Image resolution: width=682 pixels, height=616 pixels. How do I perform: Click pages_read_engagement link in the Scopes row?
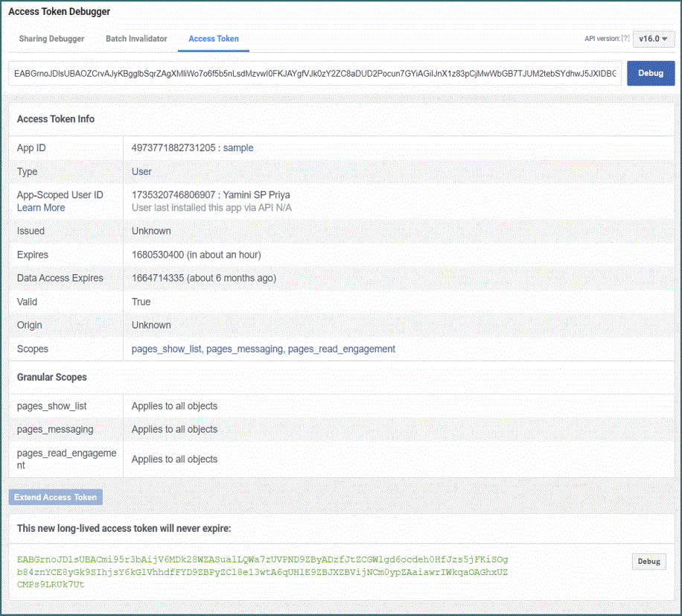341,349
